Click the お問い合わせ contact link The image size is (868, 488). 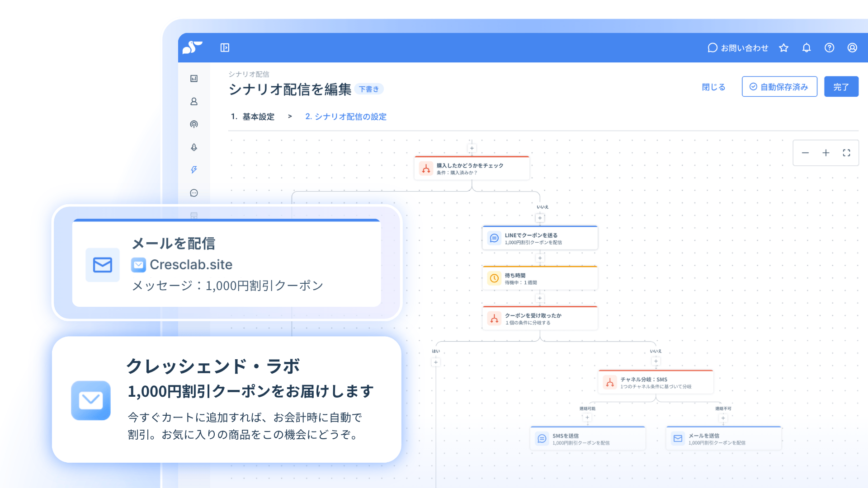tap(738, 48)
